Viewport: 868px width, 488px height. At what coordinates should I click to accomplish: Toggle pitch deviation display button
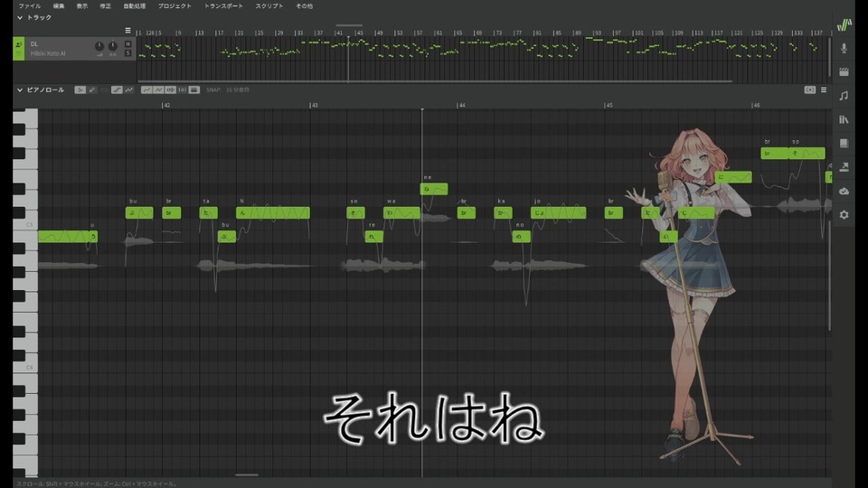(x=158, y=89)
